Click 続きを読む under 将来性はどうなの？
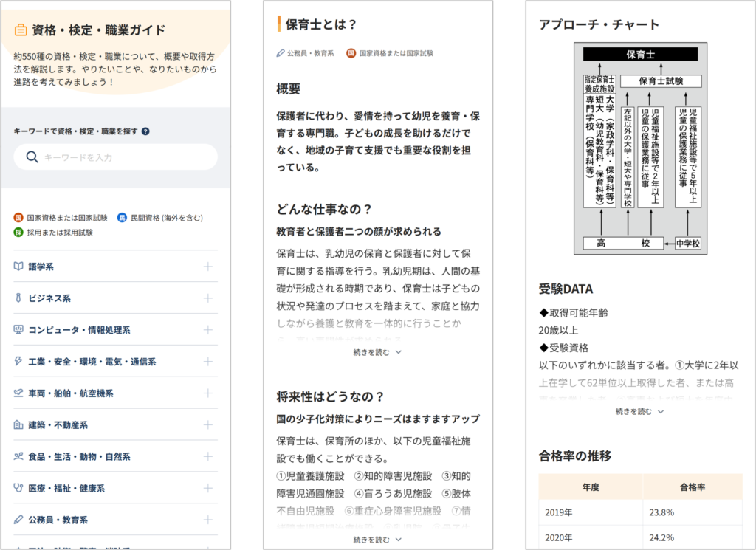The height and width of the screenshot is (550, 756). (x=377, y=540)
